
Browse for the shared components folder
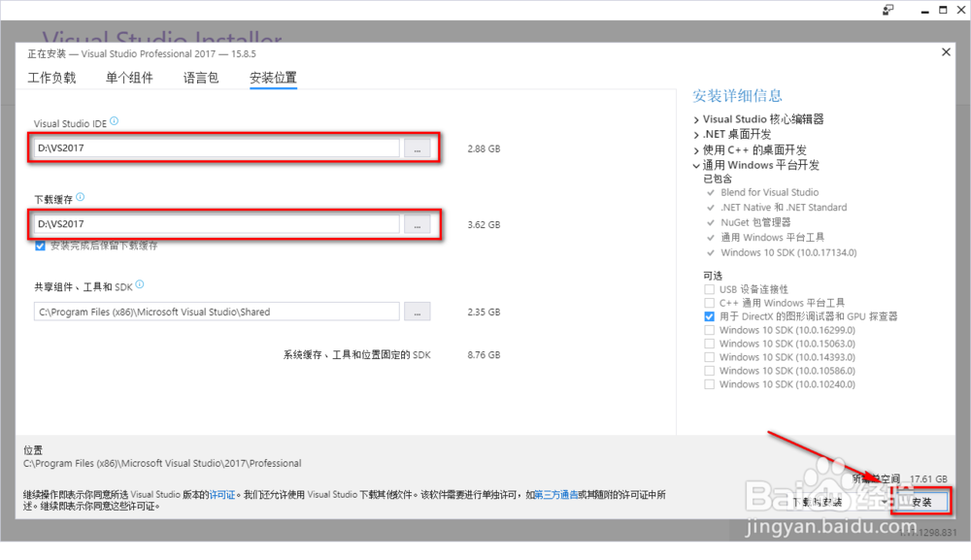pyautogui.click(x=418, y=312)
